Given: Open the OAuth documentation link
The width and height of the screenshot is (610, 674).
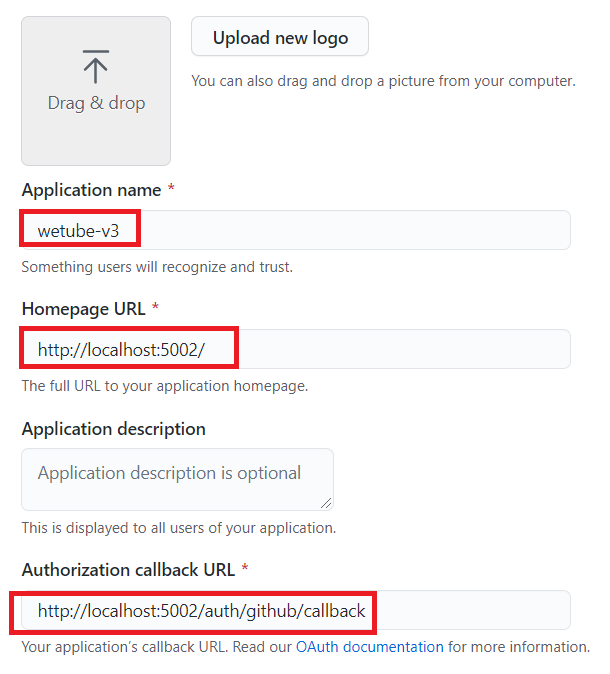Looking at the screenshot, I should (x=370, y=647).
